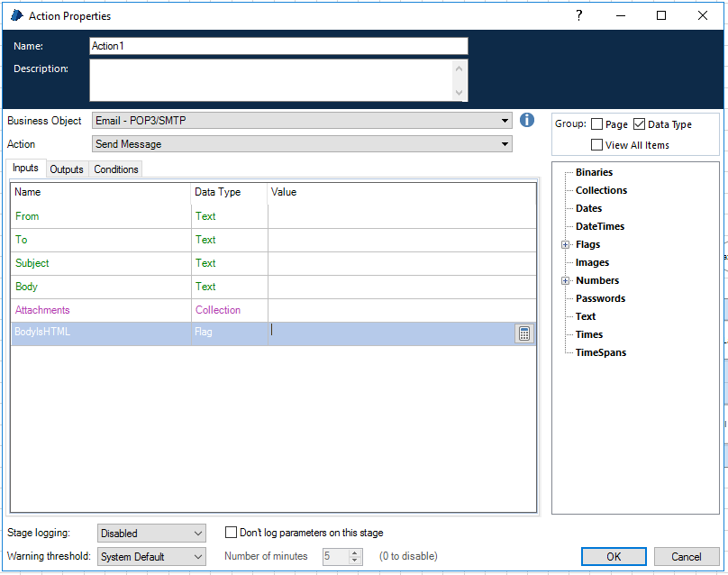Viewport: 728px width, 575px height.
Task: Open the business object info icon
Action: (x=526, y=120)
